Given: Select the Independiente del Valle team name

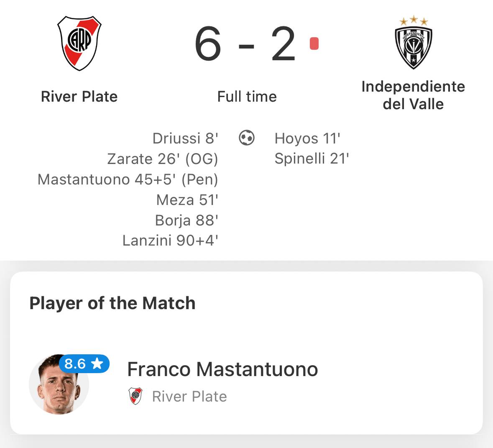Looking at the screenshot, I should click(413, 95).
